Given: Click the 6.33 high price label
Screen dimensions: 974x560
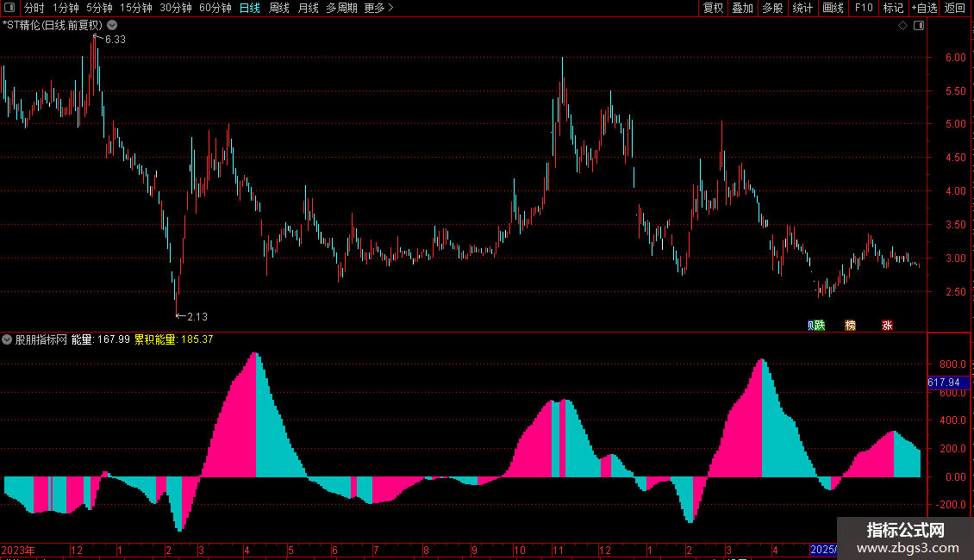Looking at the screenshot, I should pos(115,40).
